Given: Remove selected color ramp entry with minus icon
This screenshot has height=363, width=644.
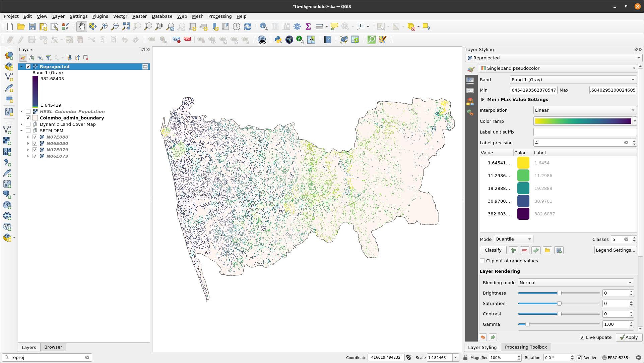Looking at the screenshot, I should tap(525, 250).
